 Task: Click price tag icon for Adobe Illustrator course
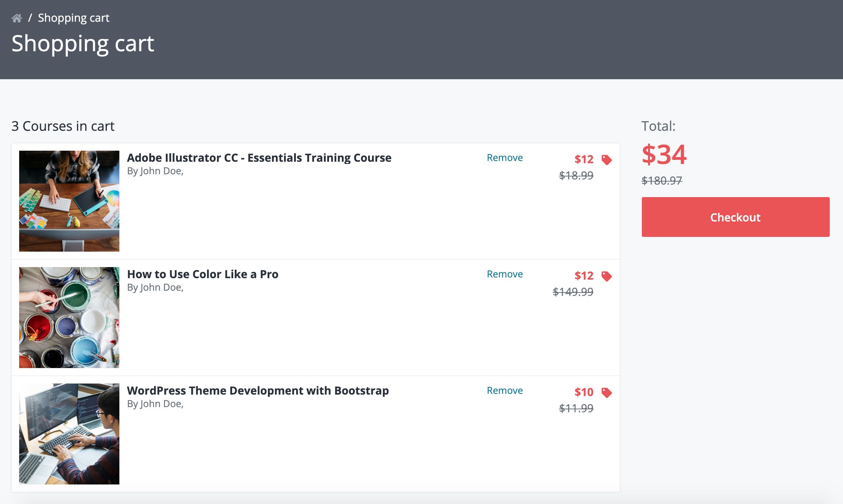pos(606,160)
